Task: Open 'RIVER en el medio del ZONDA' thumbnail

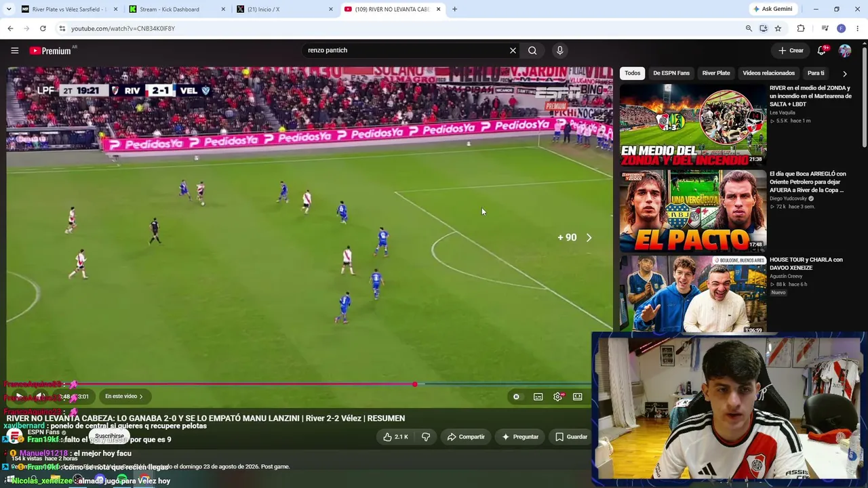Action: 692,124
